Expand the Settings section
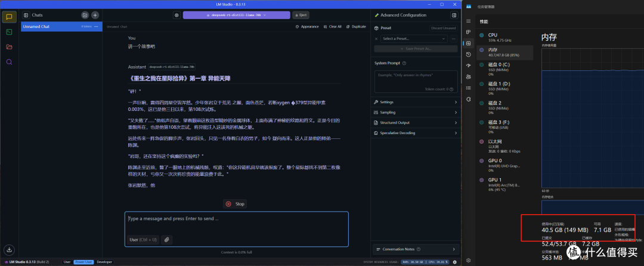 click(x=416, y=102)
